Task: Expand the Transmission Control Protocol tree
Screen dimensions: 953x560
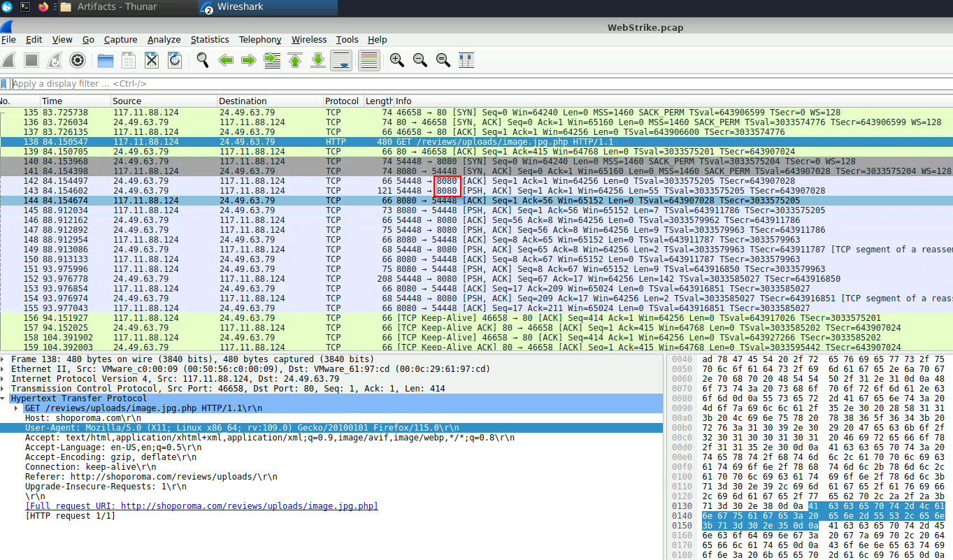Action: [4, 389]
